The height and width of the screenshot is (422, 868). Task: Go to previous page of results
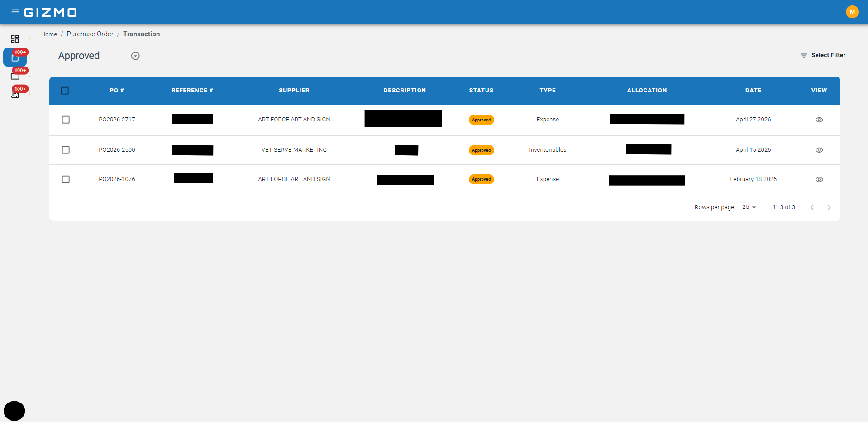812,207
